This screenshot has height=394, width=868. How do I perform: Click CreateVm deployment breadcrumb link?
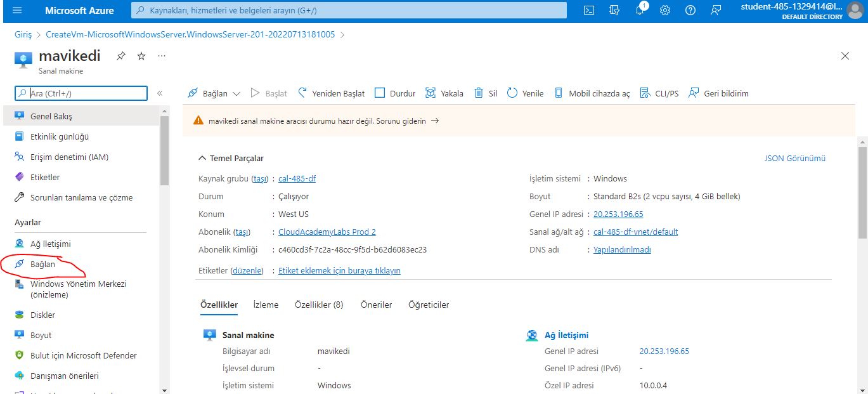[x=190, y=34]
